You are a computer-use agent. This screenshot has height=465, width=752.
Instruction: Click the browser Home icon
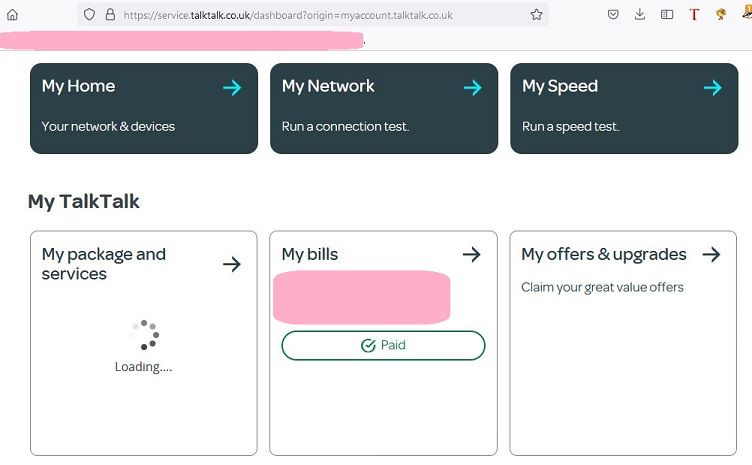coord(12,15)
